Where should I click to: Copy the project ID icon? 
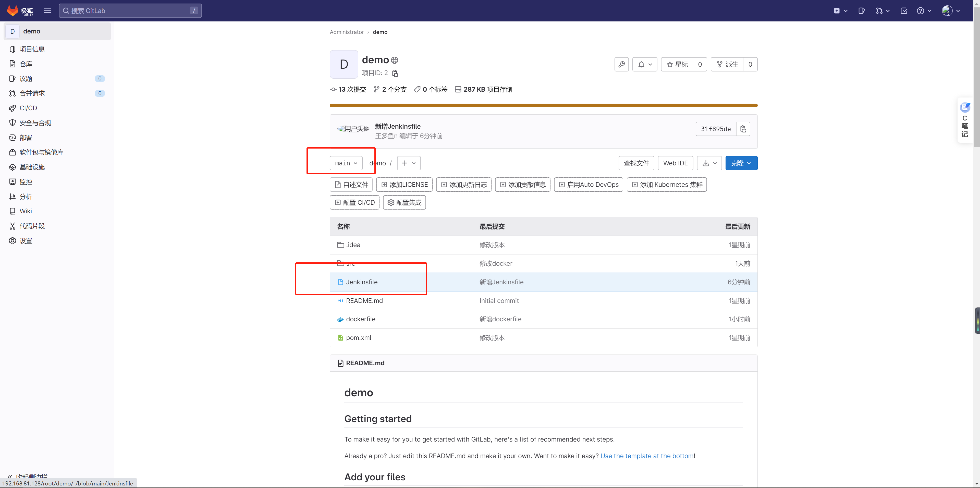click(395, 73)
